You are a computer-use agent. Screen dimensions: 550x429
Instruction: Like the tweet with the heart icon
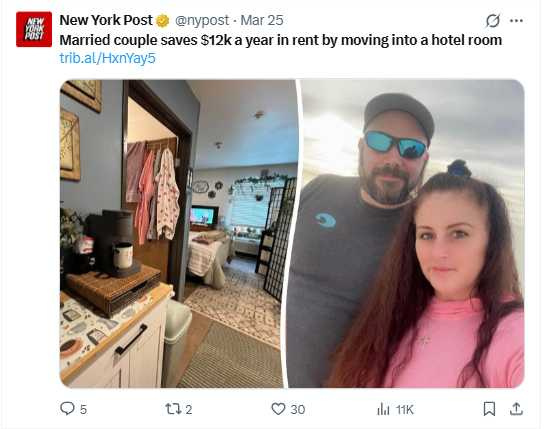tap(279, 409)
